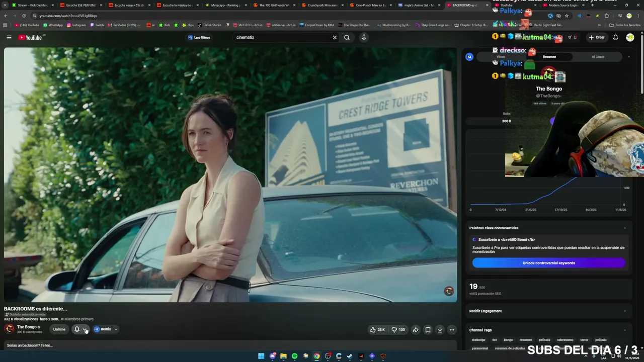Viewport: 644px width, 362px height.
Task: Click the 'paranormal' channel tag
Action: [x=480, y=348]
